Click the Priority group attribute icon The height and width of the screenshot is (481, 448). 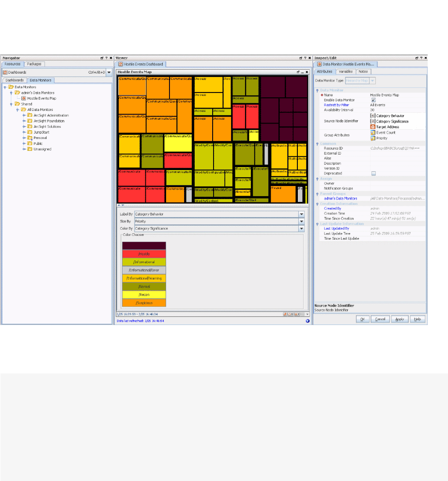[372, 138]
